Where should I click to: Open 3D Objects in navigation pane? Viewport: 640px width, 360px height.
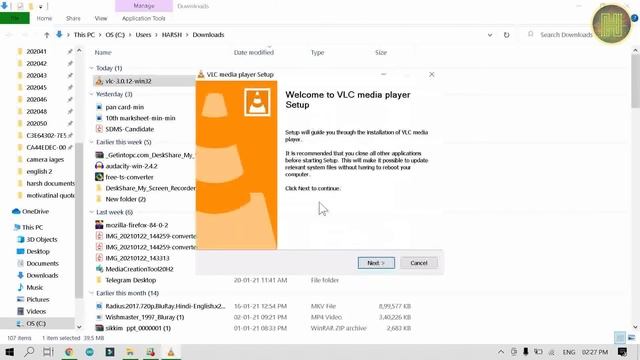[x=42, y=240]
